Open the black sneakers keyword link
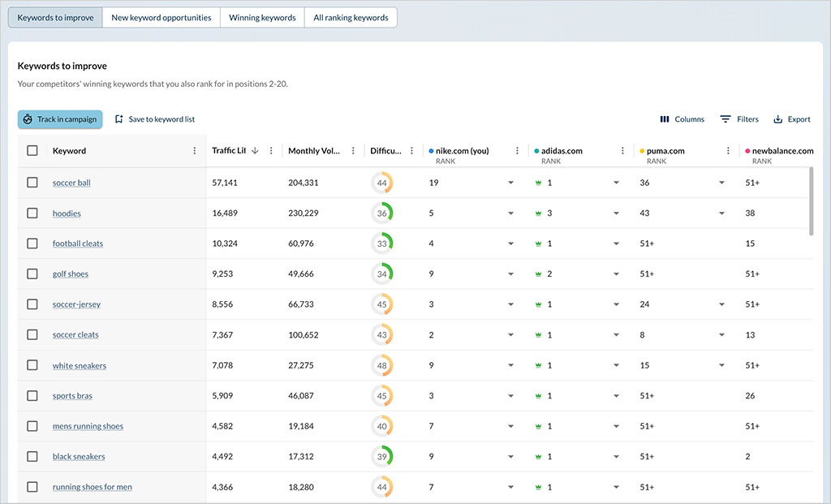The height and width of the screenshot is (504, 831). (x=79, y=456)
